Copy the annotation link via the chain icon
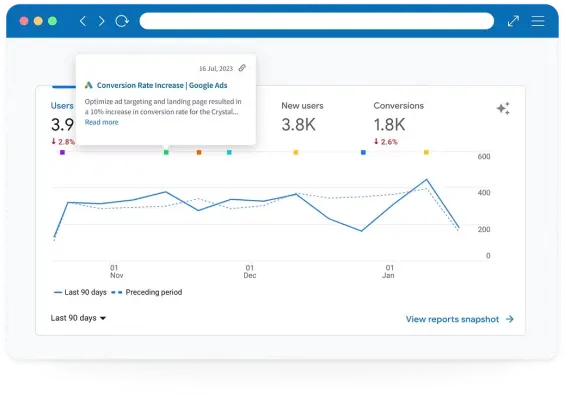Image resolution: width=565 pixels, height=400 pixels. (242, 68)
